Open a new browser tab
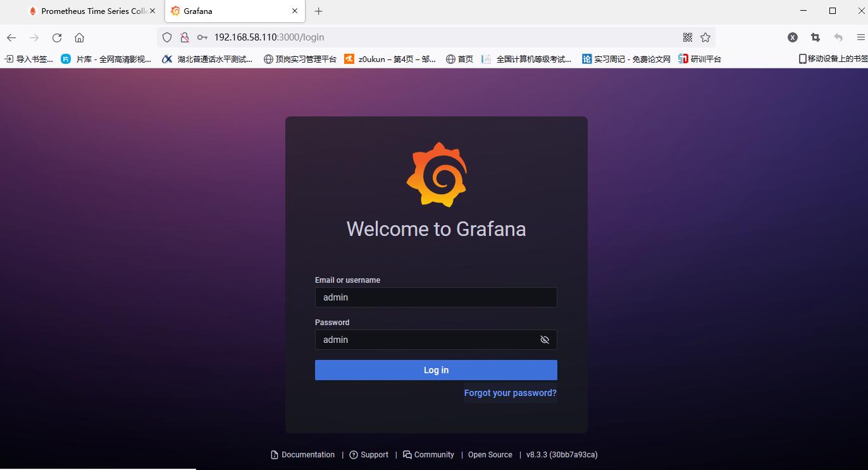This screenshot has width=868, height=470. [318, 11]
